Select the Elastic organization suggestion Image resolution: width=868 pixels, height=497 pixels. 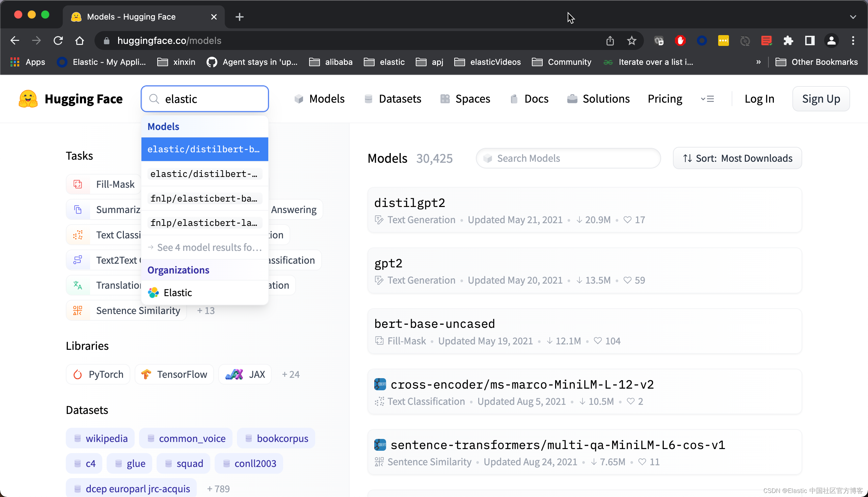[x=178, y=293]
